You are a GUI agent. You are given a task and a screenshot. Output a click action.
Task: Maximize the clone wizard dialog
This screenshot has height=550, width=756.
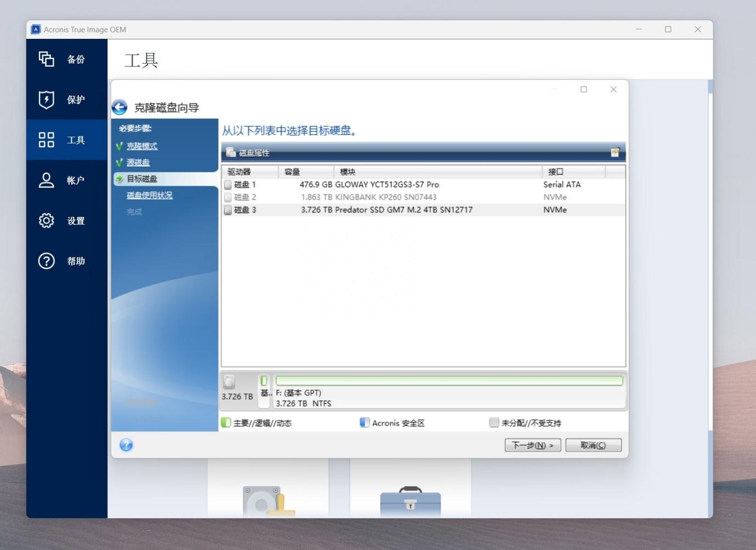coord(584,89)
